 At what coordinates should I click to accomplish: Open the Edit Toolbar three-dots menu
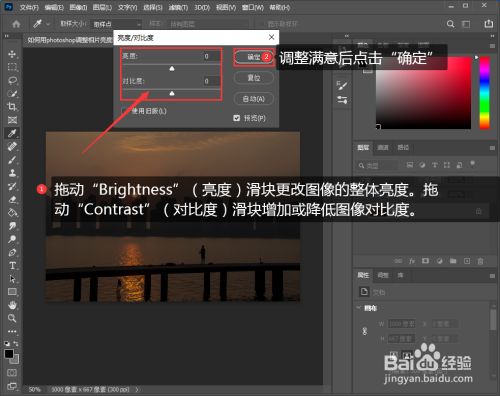pyautogui.click(x=12, y=331)
